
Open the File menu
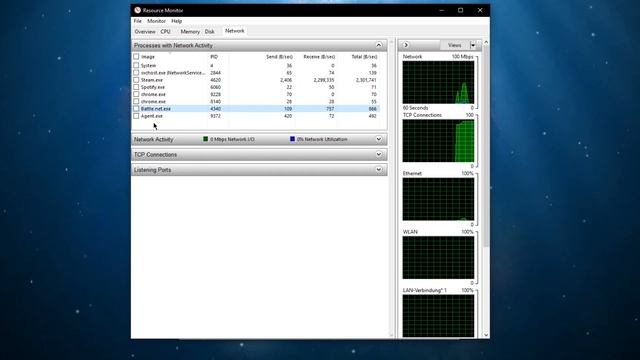[138, 21]
